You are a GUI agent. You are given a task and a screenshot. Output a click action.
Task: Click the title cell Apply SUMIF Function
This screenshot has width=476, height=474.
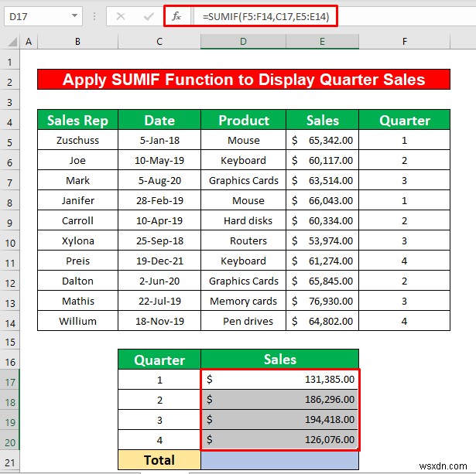(244, 80)
